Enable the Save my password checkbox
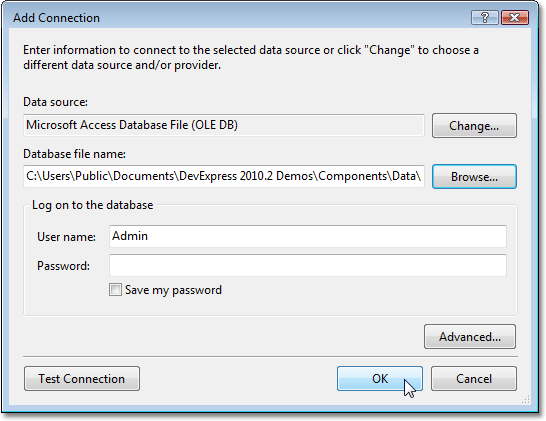 (115, 290)
